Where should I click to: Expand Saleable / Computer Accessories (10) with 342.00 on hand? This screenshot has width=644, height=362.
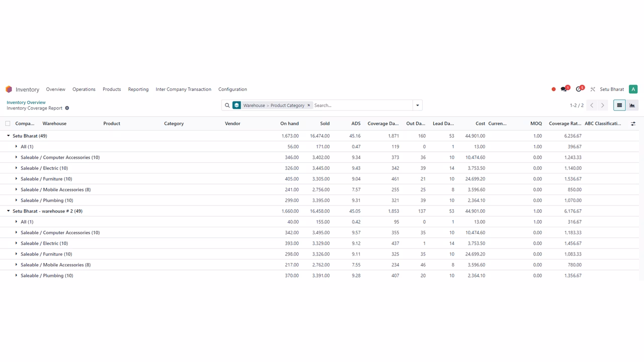tap(16, 233)
